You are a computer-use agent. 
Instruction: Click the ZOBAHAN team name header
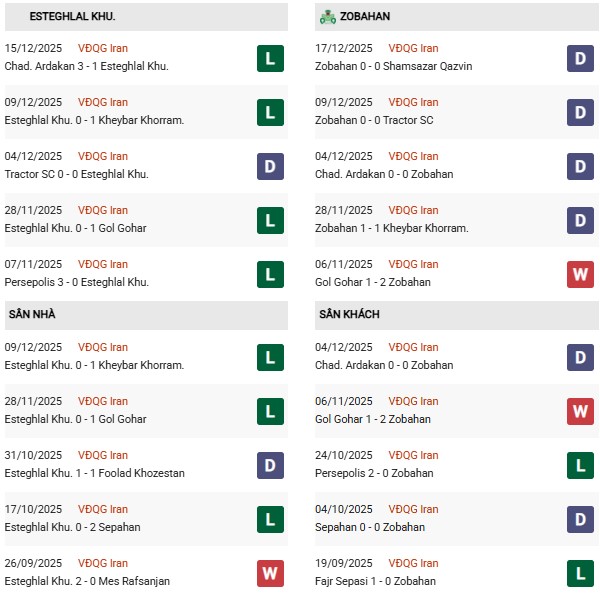tap(364, 17)
